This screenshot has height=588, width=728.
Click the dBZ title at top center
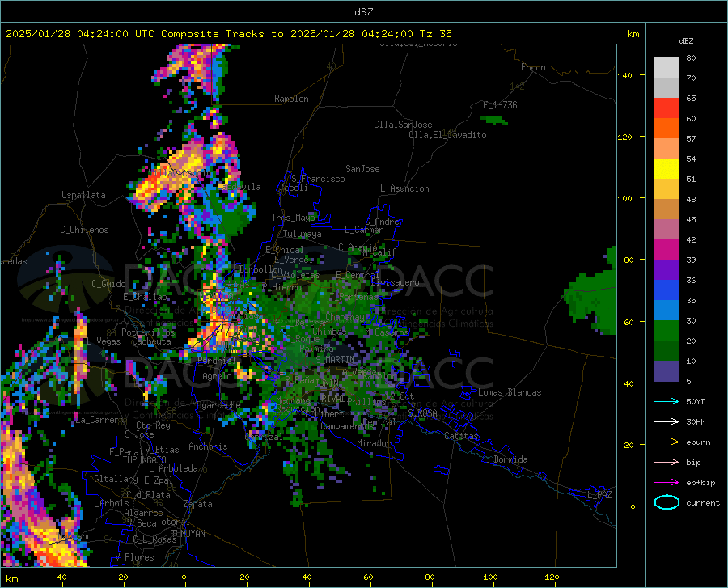pos(363,12)
